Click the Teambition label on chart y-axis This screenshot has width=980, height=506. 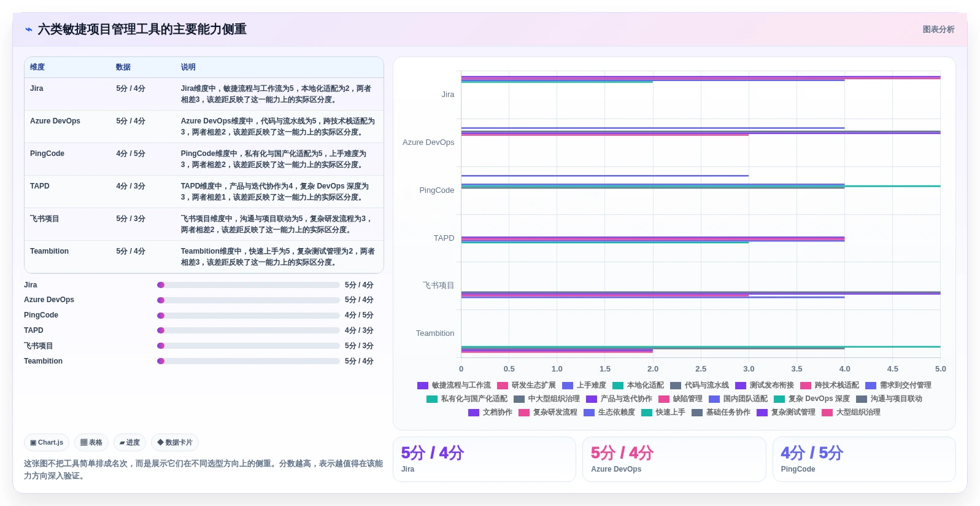pos(435,333)
